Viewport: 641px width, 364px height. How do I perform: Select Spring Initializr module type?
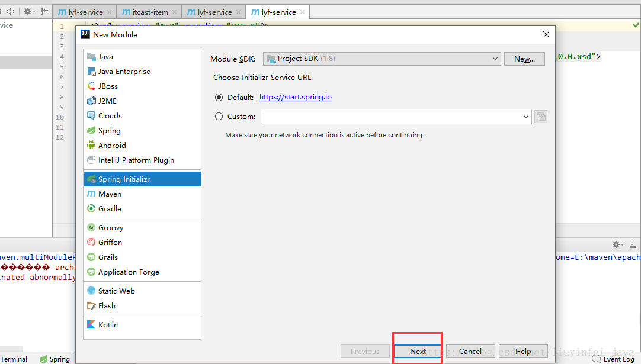point(142,179)
